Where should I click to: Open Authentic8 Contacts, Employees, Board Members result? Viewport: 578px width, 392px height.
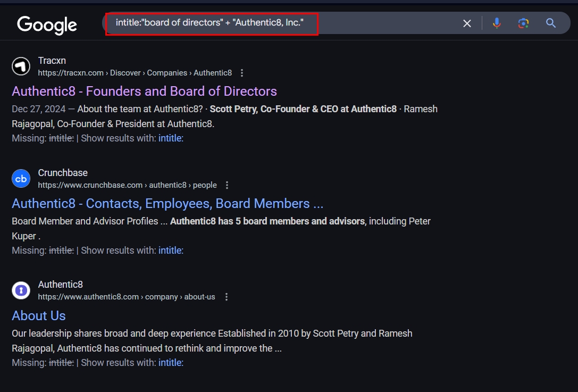167,203
